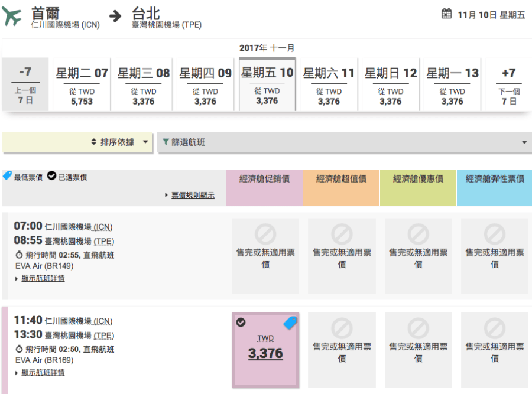
Task: Click the blue lowest-fare tag icon in legend
Action: coord(7,175)
